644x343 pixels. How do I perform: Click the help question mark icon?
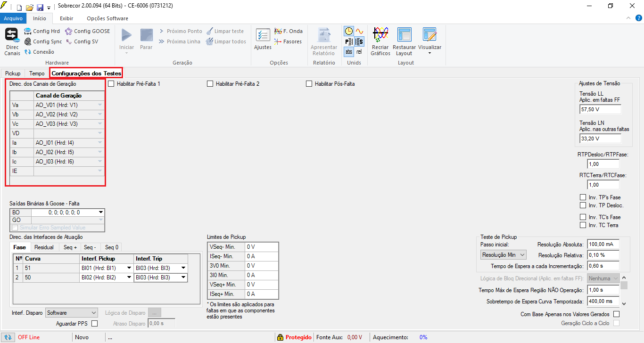pos(639,18)
